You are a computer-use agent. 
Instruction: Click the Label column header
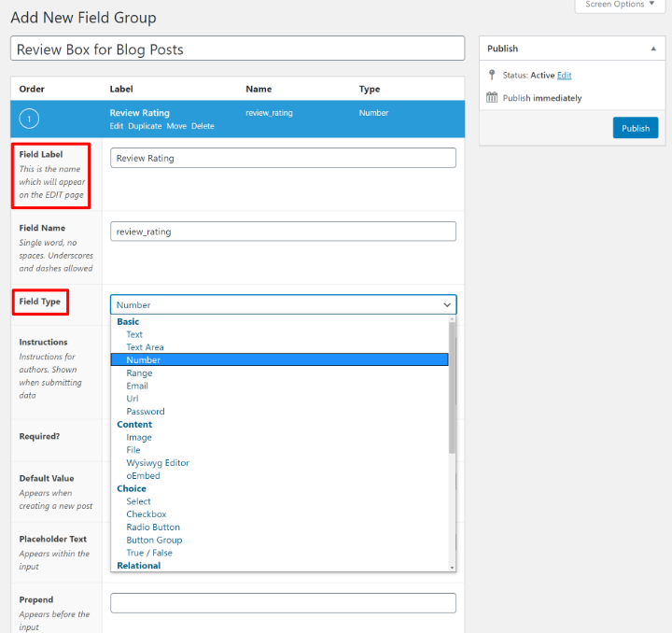tap(121, 89)
